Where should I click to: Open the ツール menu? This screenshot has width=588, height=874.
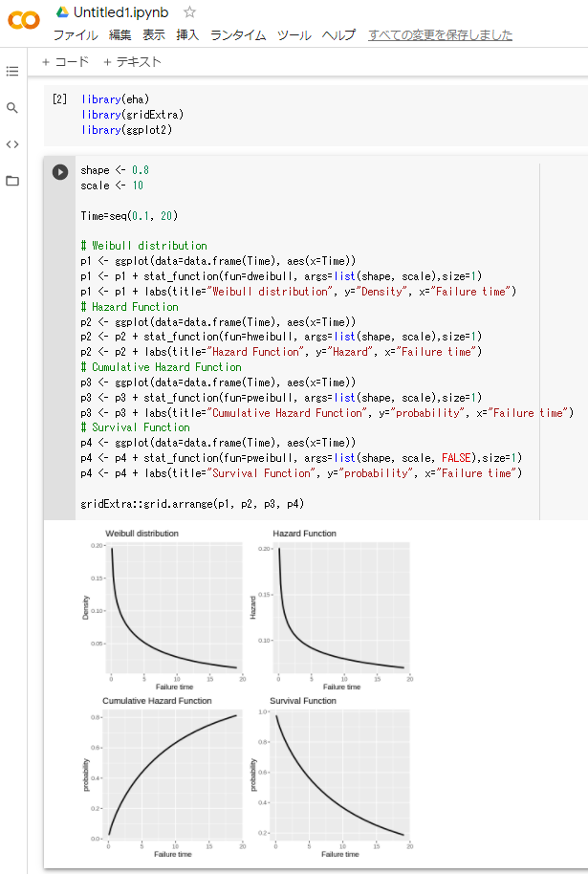(x=294, y=35)
